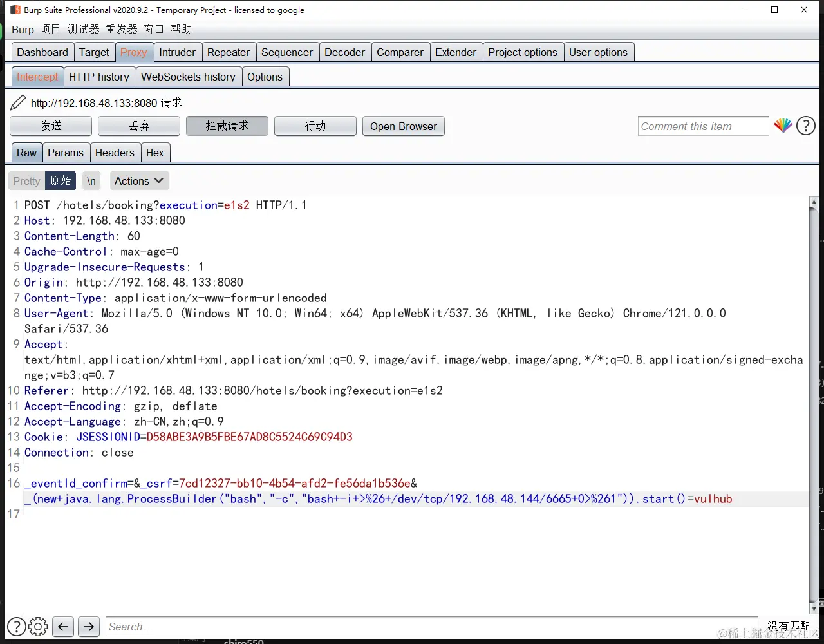Screen dimensions: 824x644
Task: Switch to the Target tab
Action: tap(94, 52)
